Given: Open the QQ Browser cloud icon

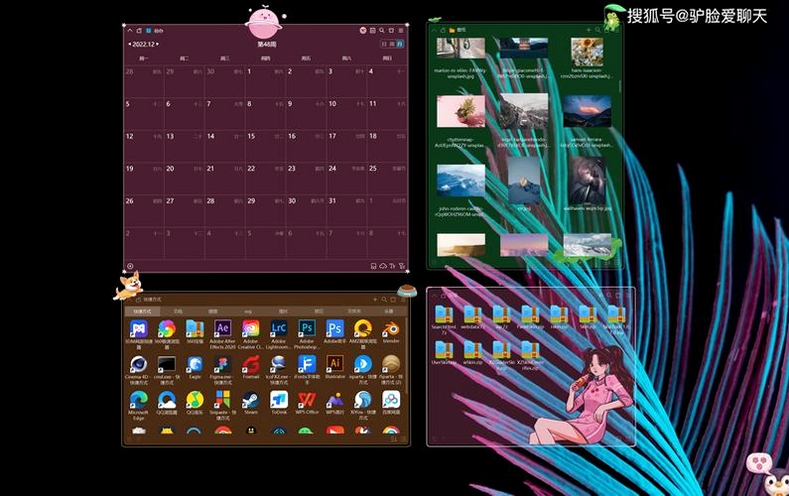Looking at the screenshot, I should coord(167,400).
